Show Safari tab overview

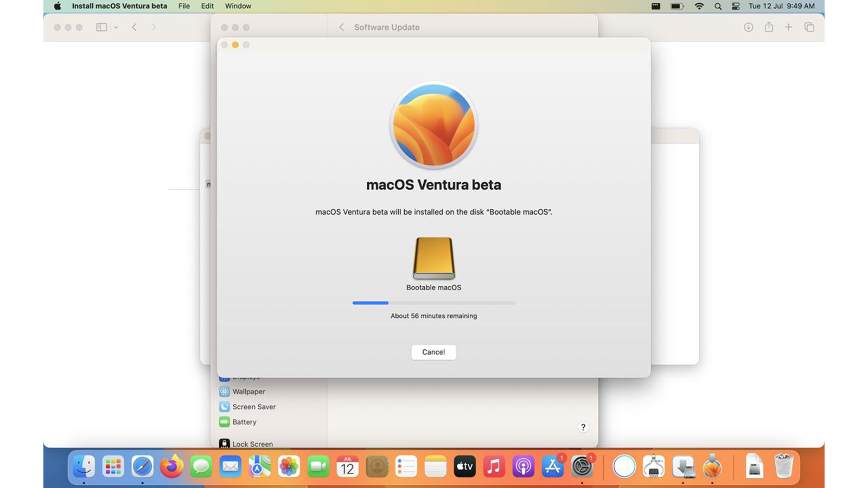(x=809, y=27)
